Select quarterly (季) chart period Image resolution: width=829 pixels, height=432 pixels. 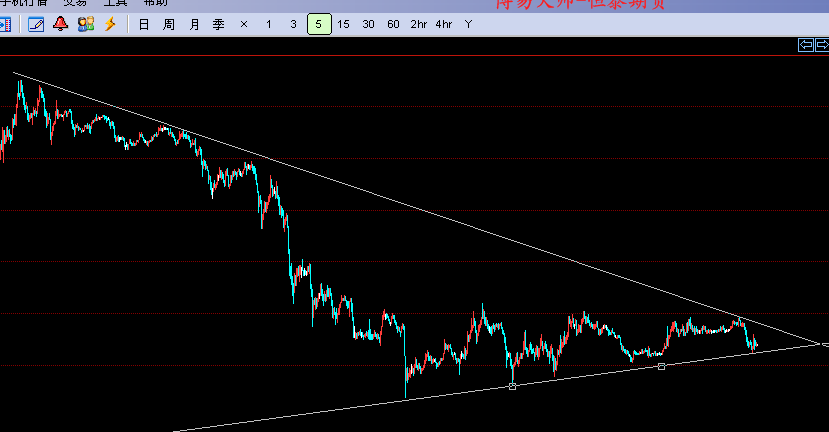click(218, 23)
